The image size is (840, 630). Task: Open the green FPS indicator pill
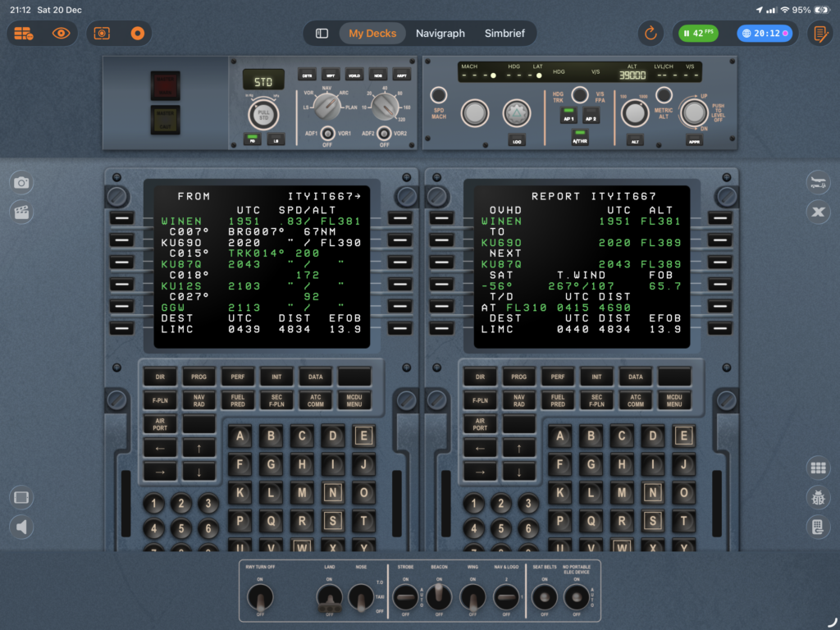[x=699, y=34]
